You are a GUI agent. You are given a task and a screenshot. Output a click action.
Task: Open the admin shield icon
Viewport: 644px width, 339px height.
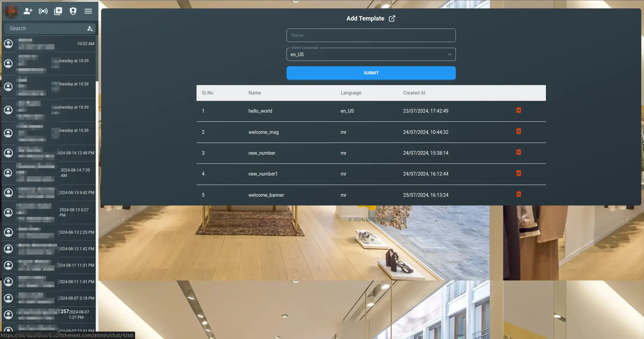point(73,11)
